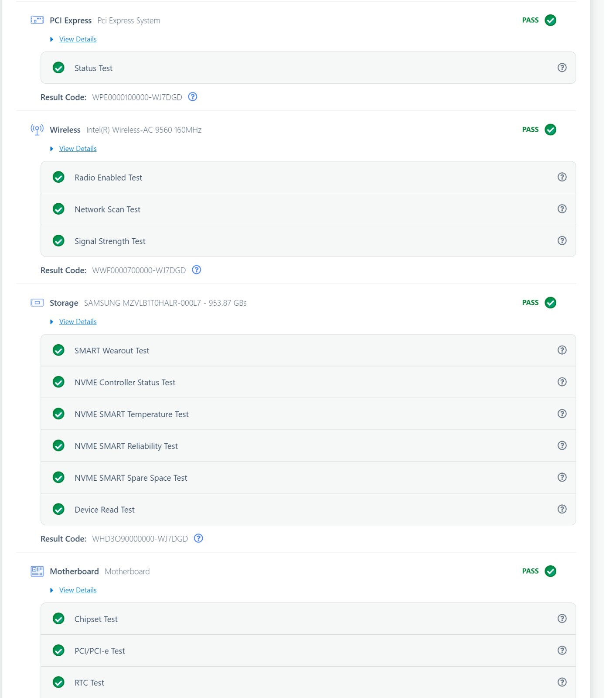Open help for Chipset Test
Viewport: 616px width, 698px height.
point(562,619)
